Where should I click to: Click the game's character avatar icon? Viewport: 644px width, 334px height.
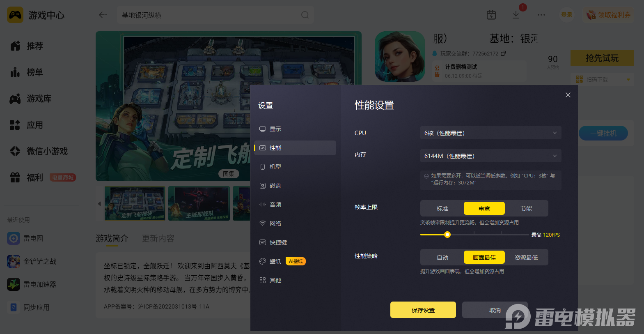pos(400,56)
